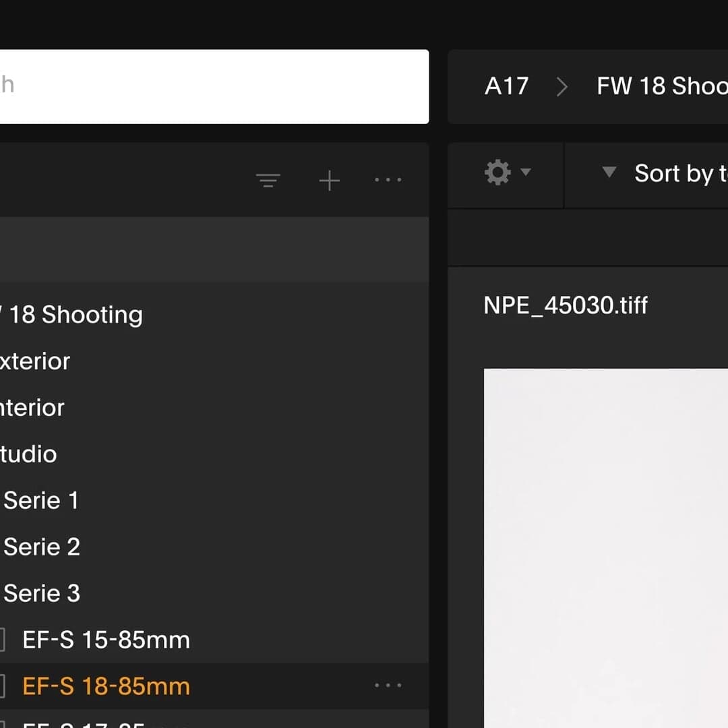
Task: Open the Studio folder
Action: pos(28,454)
